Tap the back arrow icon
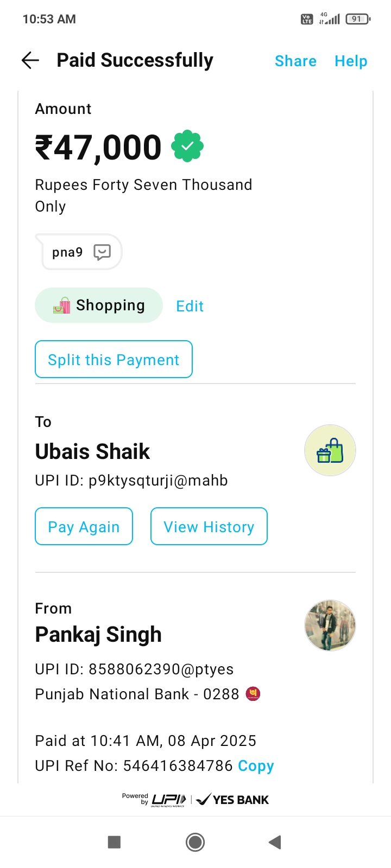Viewport: 391px width, 868px height. point(30,60)
